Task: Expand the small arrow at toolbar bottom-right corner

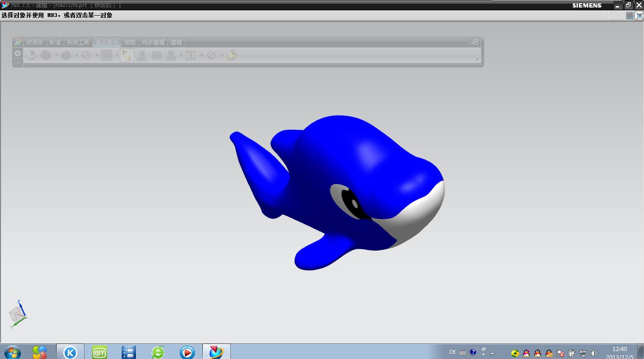Action: click(x=477, y=59)
